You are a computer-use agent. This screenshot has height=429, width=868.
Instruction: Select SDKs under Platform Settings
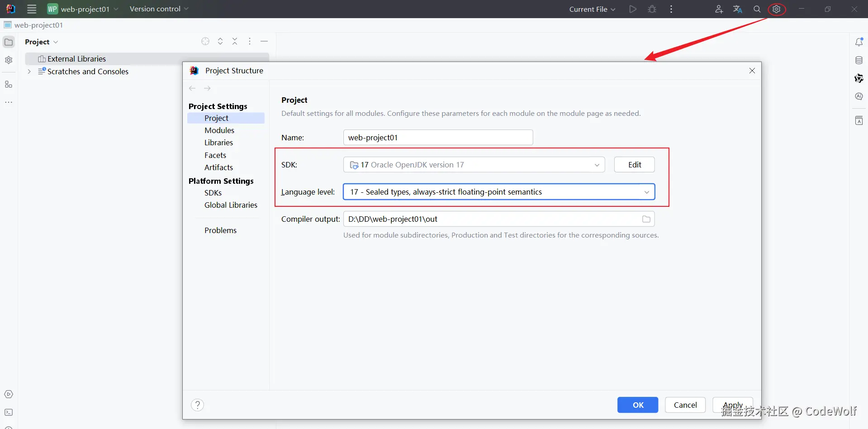coord(213,193)
